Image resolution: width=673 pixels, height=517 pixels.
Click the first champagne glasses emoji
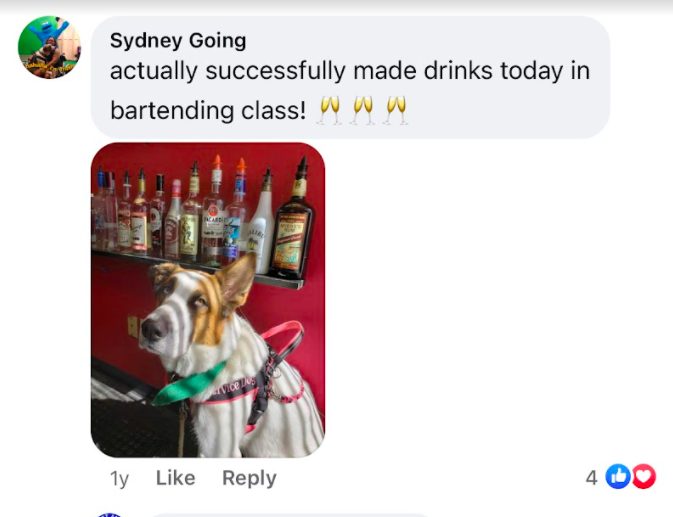[x=330, y=110]
